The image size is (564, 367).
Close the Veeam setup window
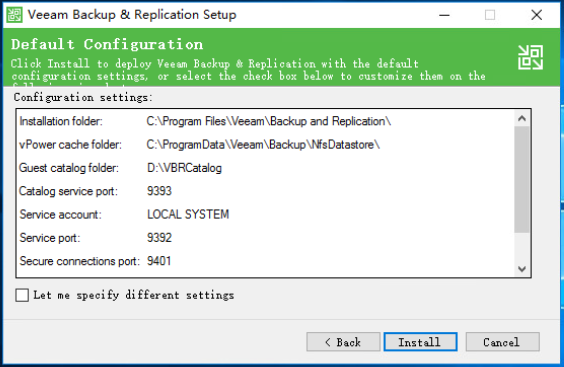537,15
